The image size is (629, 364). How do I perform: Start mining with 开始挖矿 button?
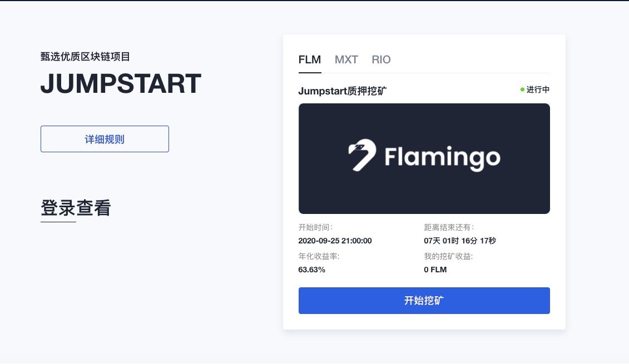[424, 301]
